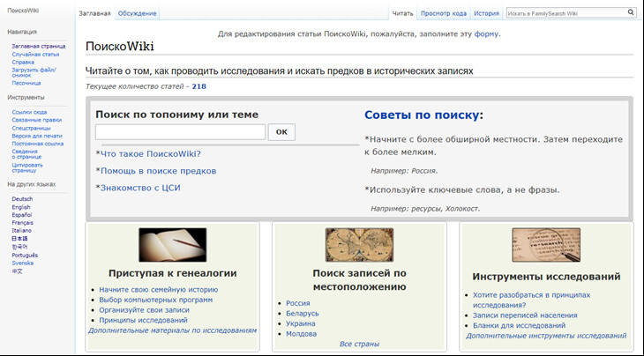
Task: Switch language to Japanese (日本語)
Action: click(x=19, y=238)
